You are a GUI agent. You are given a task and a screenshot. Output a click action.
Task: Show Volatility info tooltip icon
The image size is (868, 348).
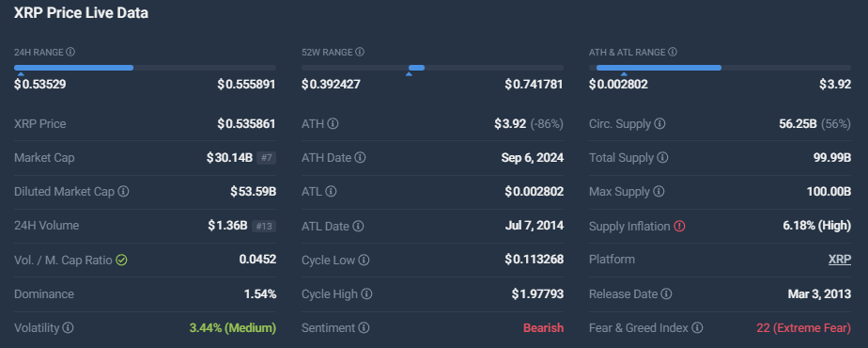(68, 328)
